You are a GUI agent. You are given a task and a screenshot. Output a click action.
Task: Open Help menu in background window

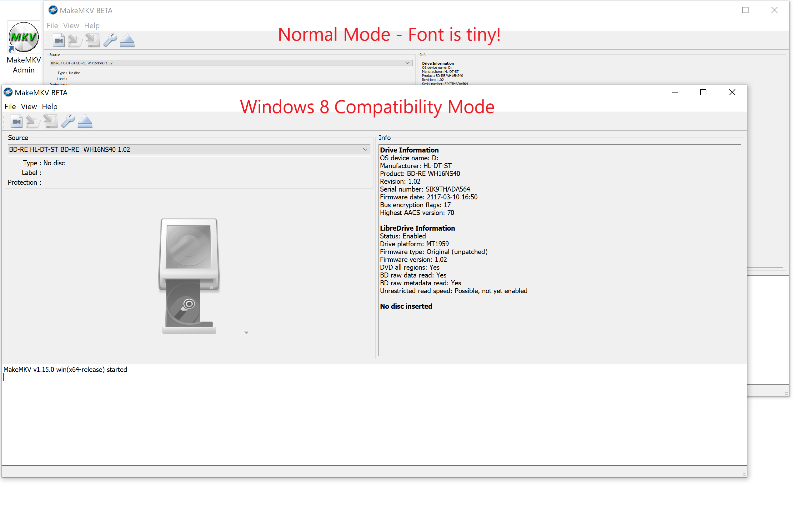92,26
